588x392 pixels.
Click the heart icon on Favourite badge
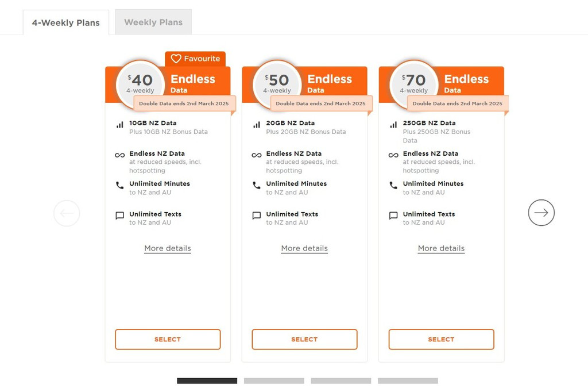point(176,59)
